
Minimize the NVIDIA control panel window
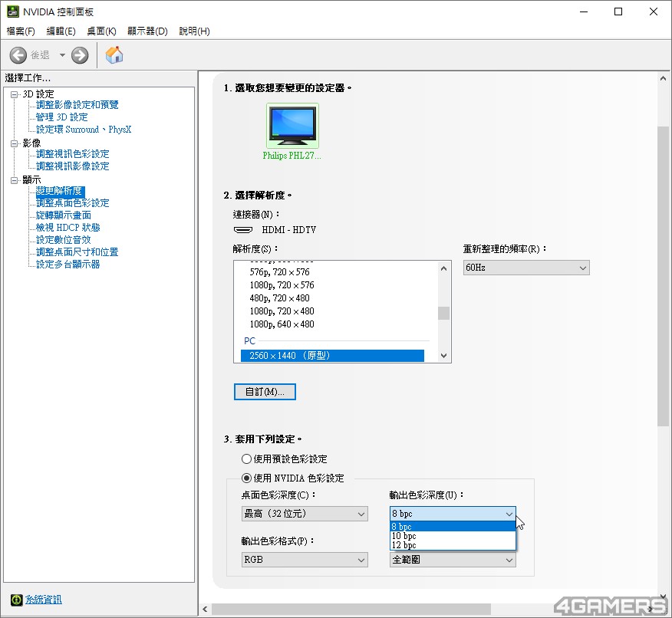pyautogui.click(x=583, y=12)
